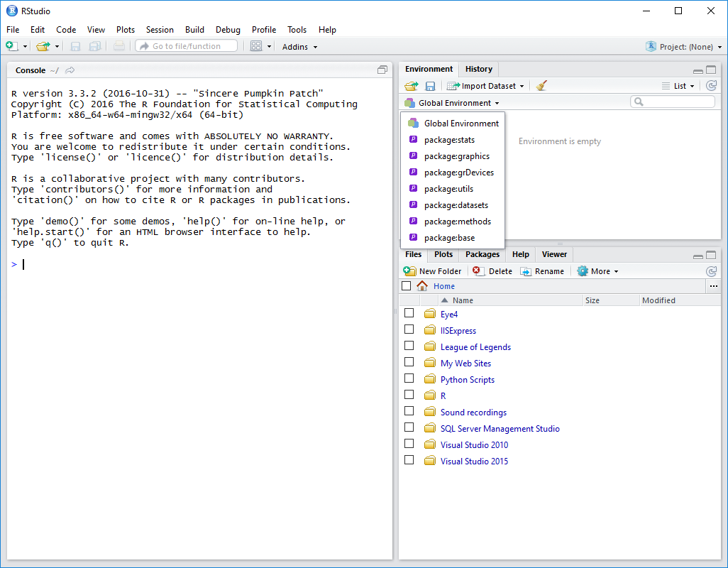Check the Eye4 folder checkbox

tap(409, 313)
